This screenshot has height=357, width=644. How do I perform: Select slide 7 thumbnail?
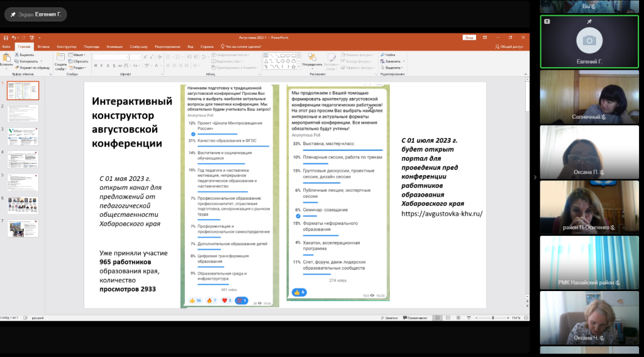[x=23, y=228]
